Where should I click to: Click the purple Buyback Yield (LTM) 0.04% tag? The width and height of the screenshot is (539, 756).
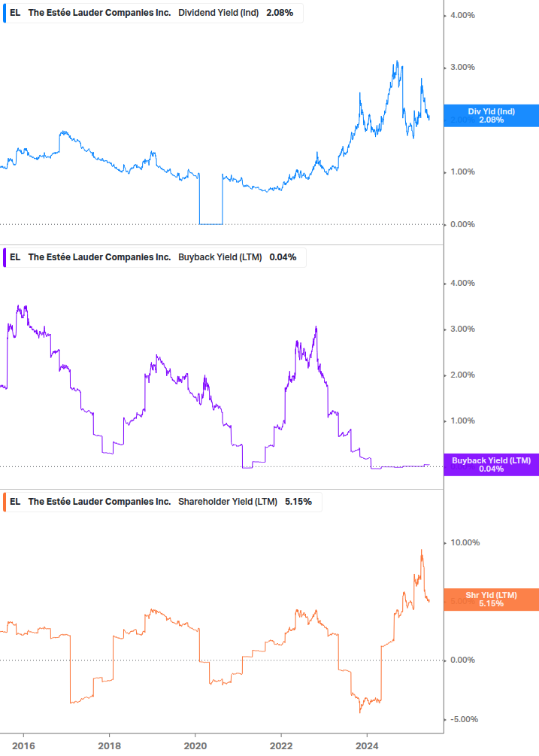492,465
